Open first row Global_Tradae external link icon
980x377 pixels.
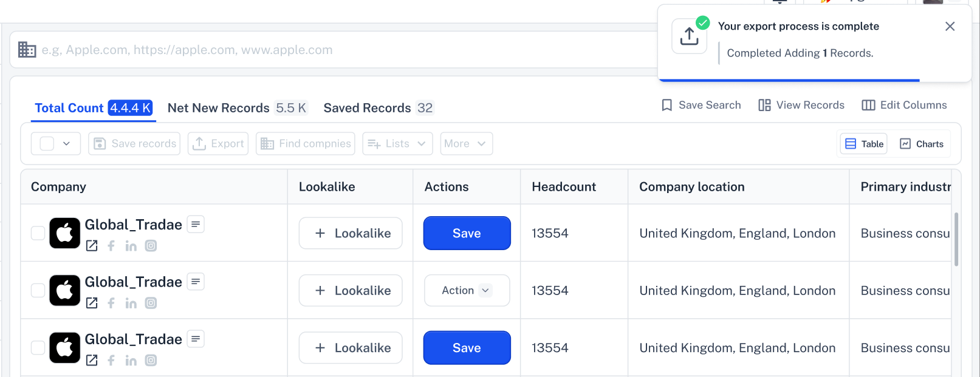[x=92, y=246]
